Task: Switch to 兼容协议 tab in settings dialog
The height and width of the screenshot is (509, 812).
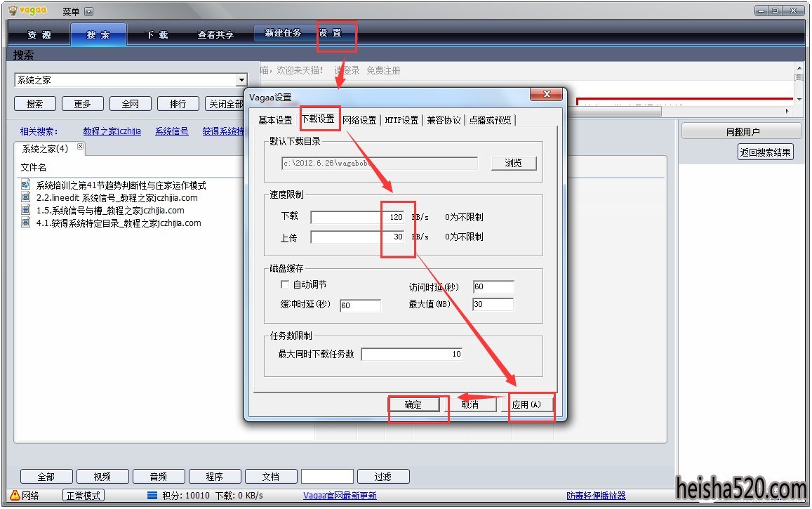Action: point(444,120)
